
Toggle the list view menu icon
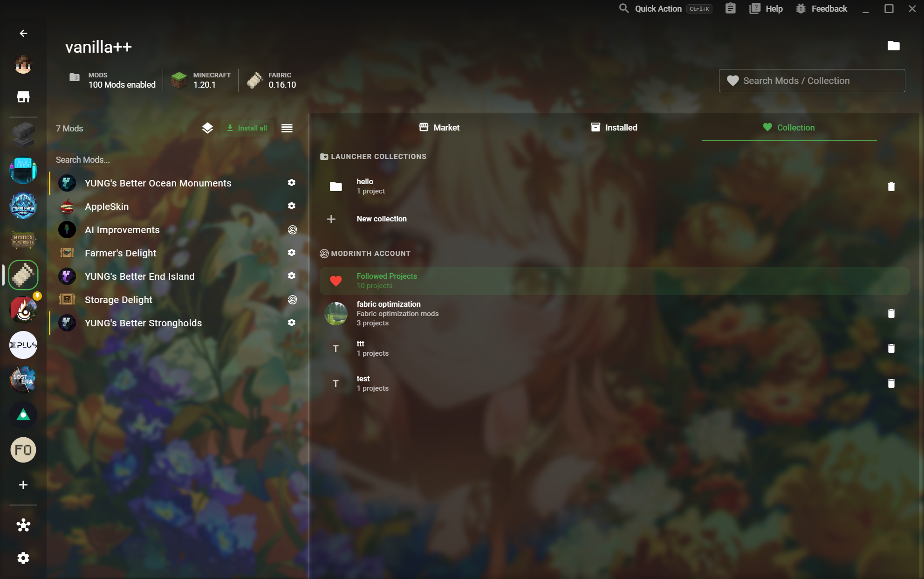click(287, 128)
